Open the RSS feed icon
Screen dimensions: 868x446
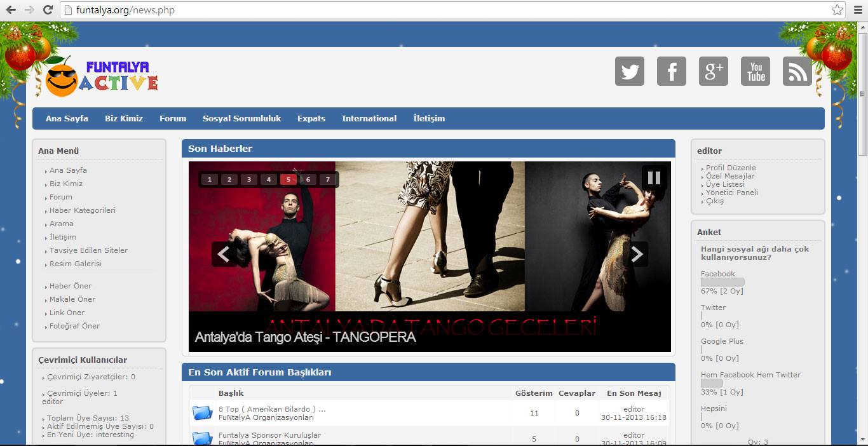click(797, 71)
